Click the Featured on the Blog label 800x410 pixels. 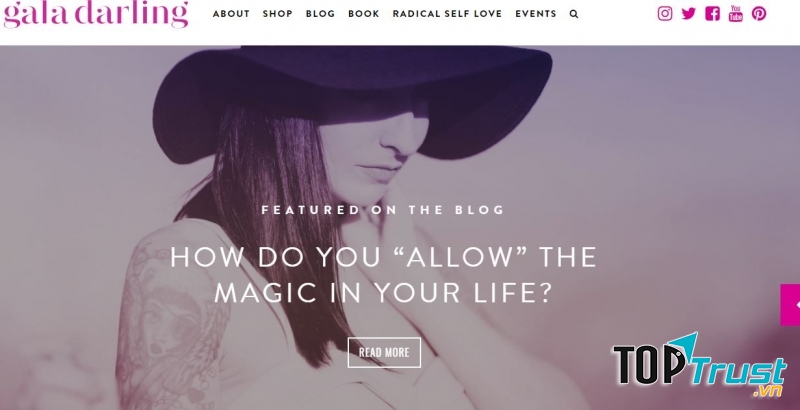pos(383,210)
